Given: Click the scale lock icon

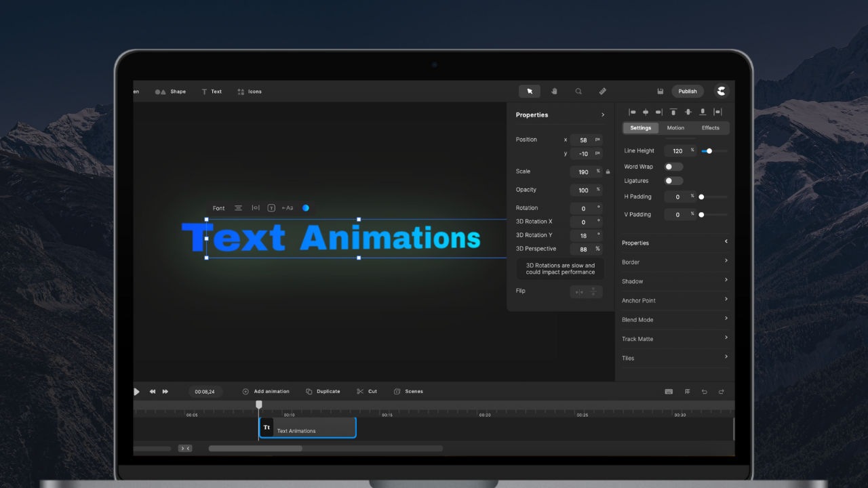Looking at the screenshot, I should coord(608,172).
